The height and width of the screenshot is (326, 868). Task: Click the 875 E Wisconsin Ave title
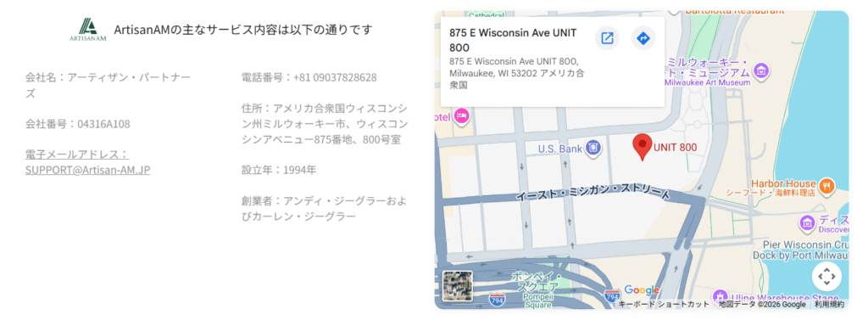513,40
